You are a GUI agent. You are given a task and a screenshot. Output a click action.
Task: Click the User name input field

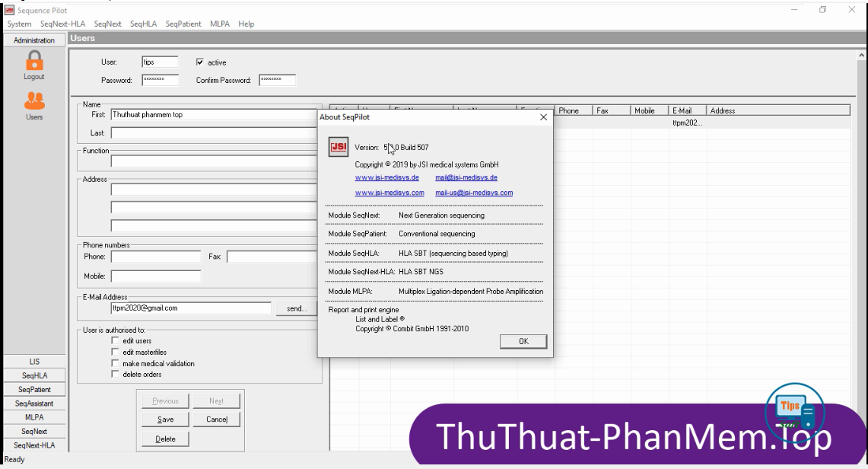(160, 62)
